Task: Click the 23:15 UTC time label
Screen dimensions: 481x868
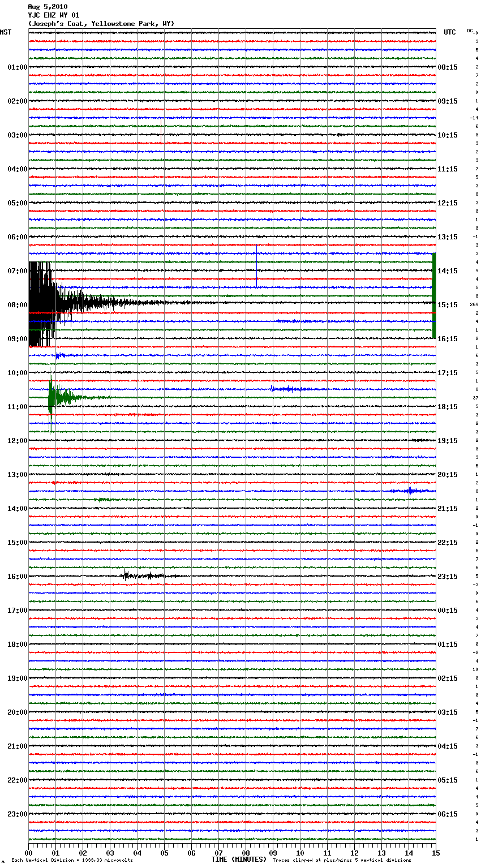Action: click(448, 577)
